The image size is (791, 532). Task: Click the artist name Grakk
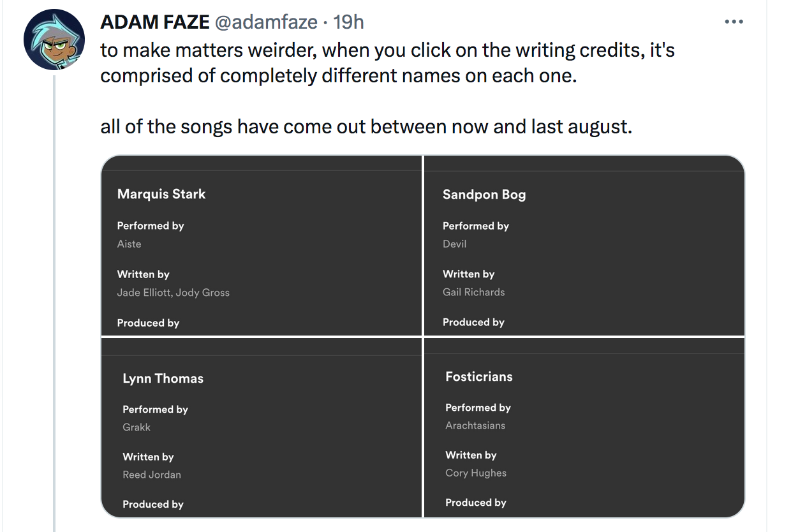coord(136,427)
